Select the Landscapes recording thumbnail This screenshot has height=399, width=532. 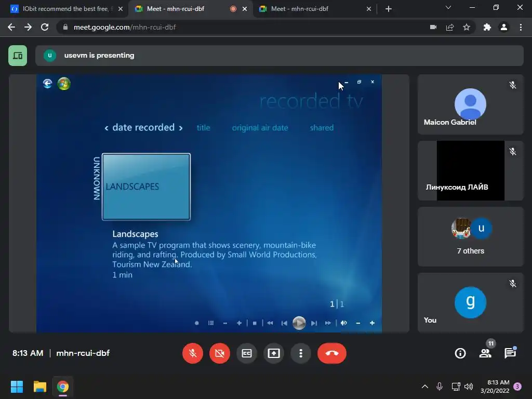click(x=146, y=187)
